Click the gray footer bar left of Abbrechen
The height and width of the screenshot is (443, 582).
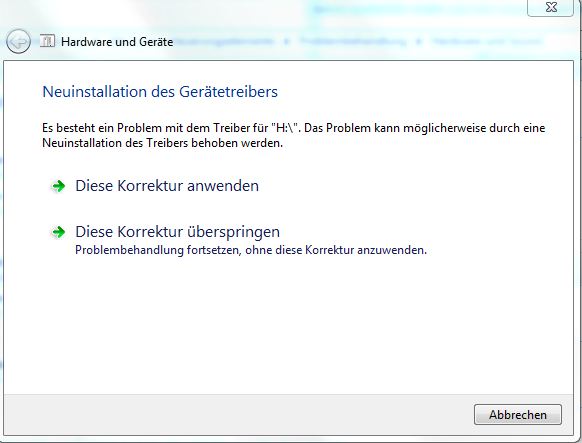coord(238,414)
